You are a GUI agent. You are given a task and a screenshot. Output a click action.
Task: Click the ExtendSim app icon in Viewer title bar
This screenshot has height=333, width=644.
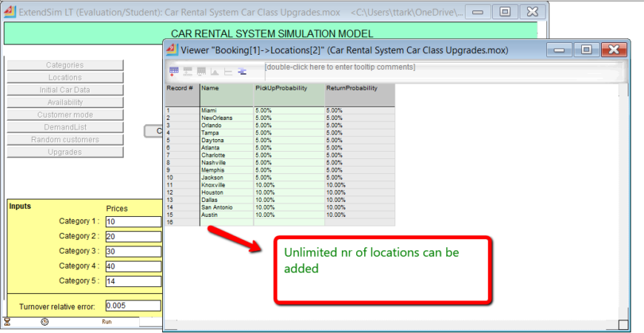pos(172,50)
